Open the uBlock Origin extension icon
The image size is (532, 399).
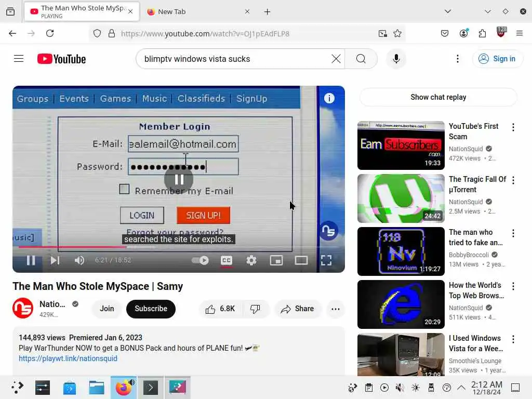coord(501,33)
